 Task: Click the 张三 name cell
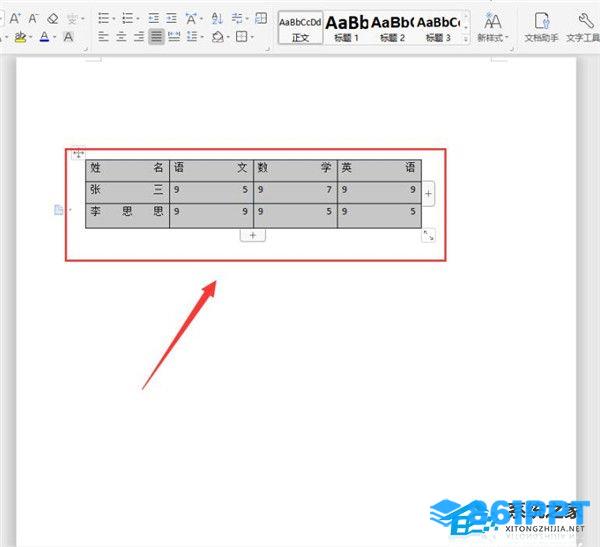point(127,193)
